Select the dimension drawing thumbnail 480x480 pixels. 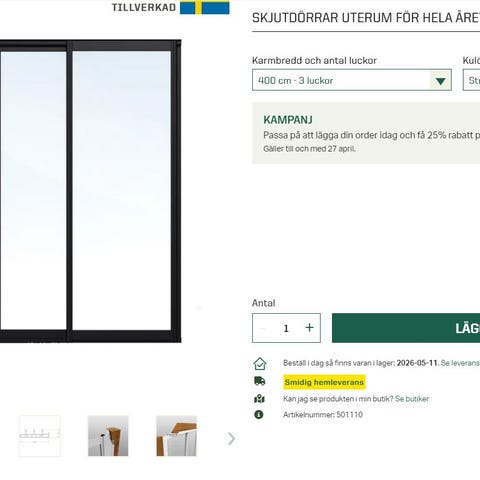[40, 436]
